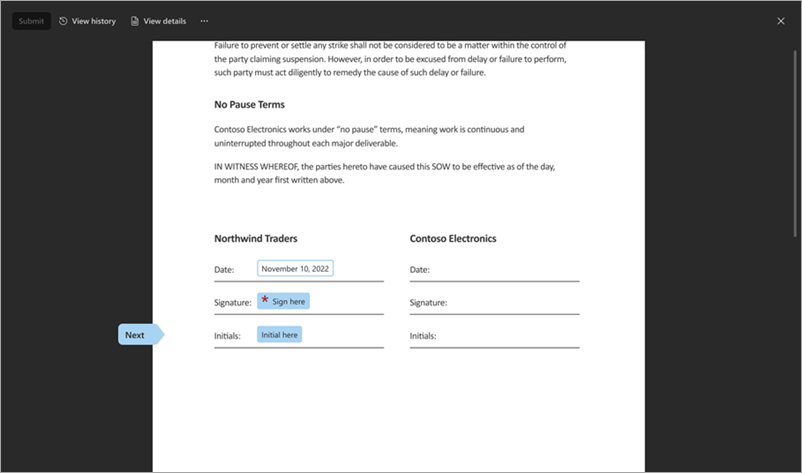
Task: Click the No Pause Terms heading
Action: click(x=256, y=105)
